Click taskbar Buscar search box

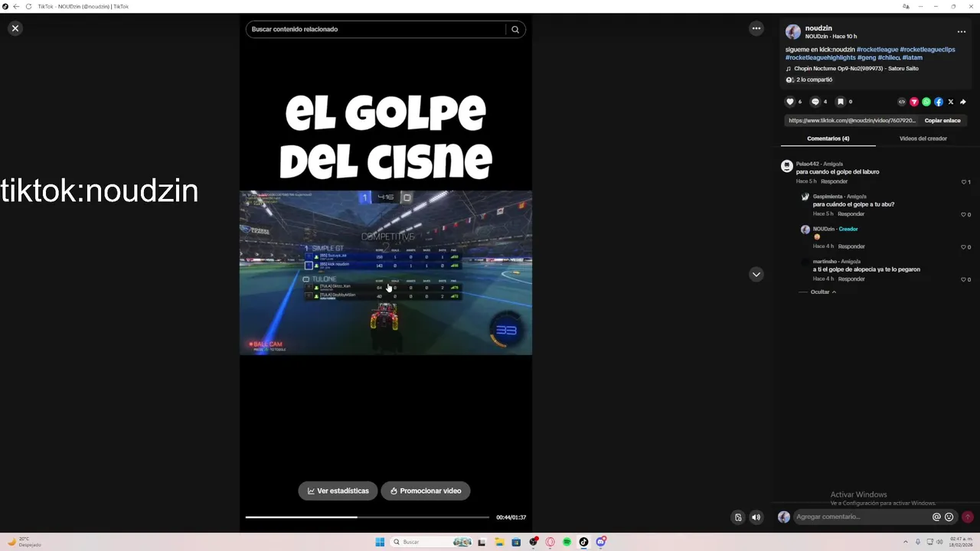tap(430, 542)
